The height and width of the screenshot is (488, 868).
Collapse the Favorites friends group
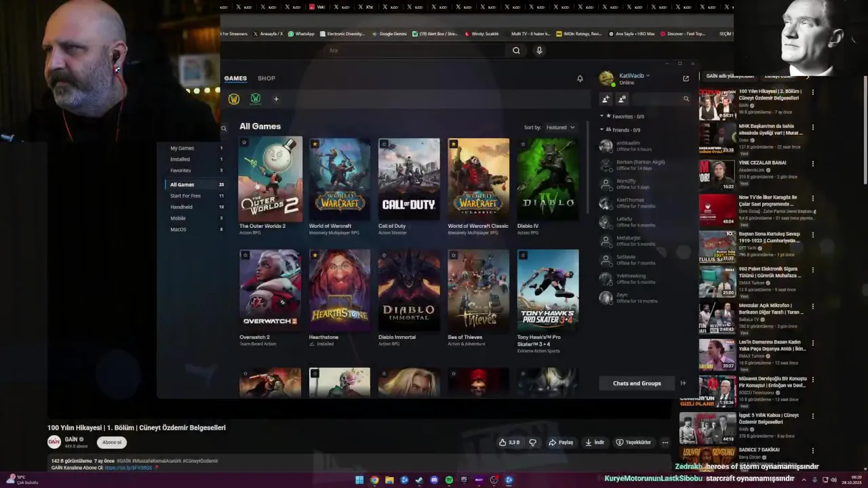click(x=601, y=117)
